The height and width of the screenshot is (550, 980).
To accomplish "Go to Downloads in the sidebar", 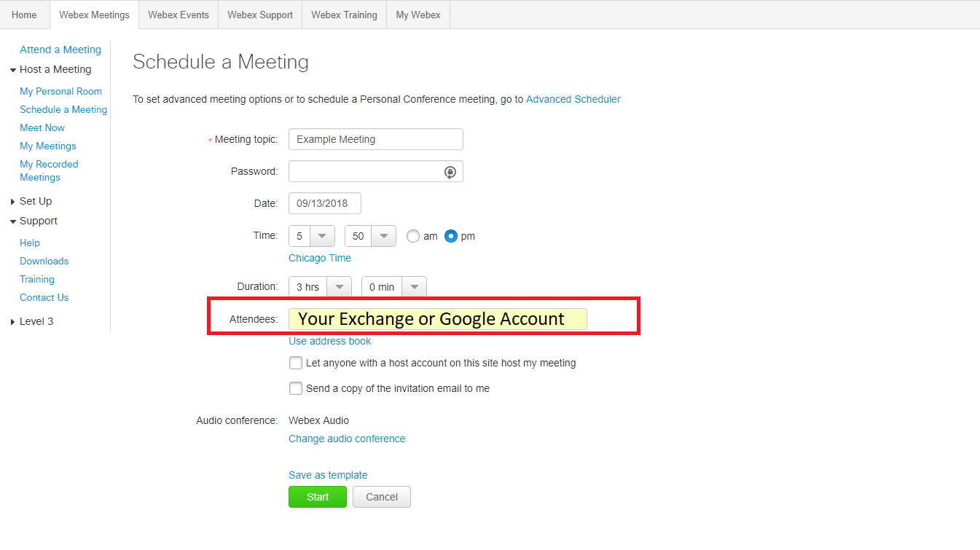I will tap(44, 261).
